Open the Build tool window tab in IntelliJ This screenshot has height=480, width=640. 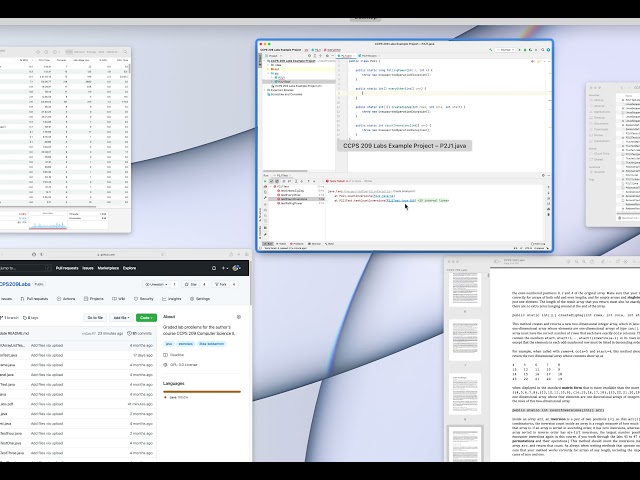[329, 244]
